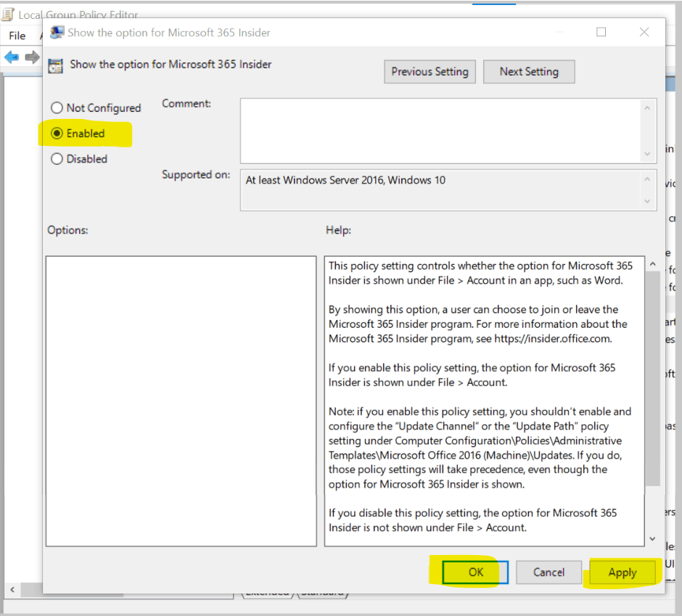Select the Not Configured radio button
Viewport: 682px width, 616px height.
coord(57,107)
